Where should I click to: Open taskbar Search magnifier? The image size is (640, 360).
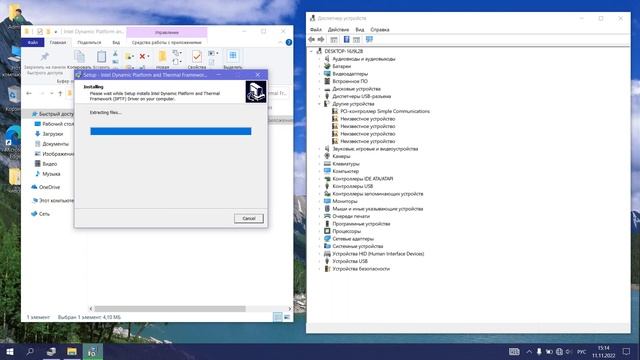(30, 351)
